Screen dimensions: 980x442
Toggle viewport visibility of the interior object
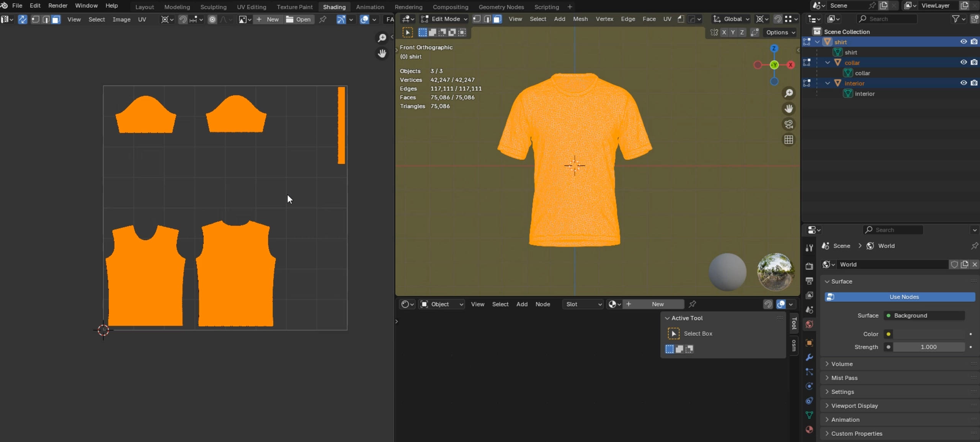tap(963, 83)
